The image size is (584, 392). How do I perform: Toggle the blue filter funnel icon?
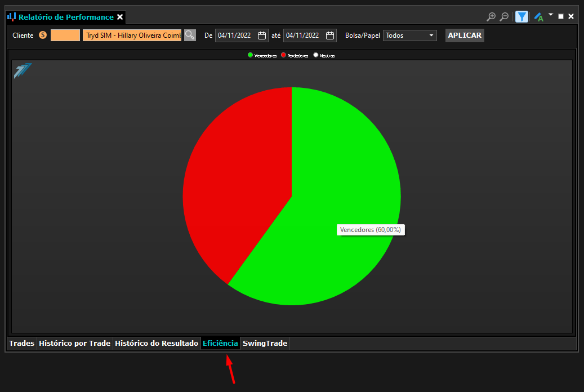pyautogui.click(x=521, y=17)
